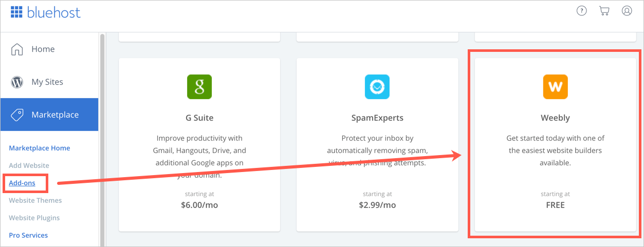Click the Bluehost grid logo icon
Image resolution: width=644 pixels, height=247 pixels.
point(16,12)
